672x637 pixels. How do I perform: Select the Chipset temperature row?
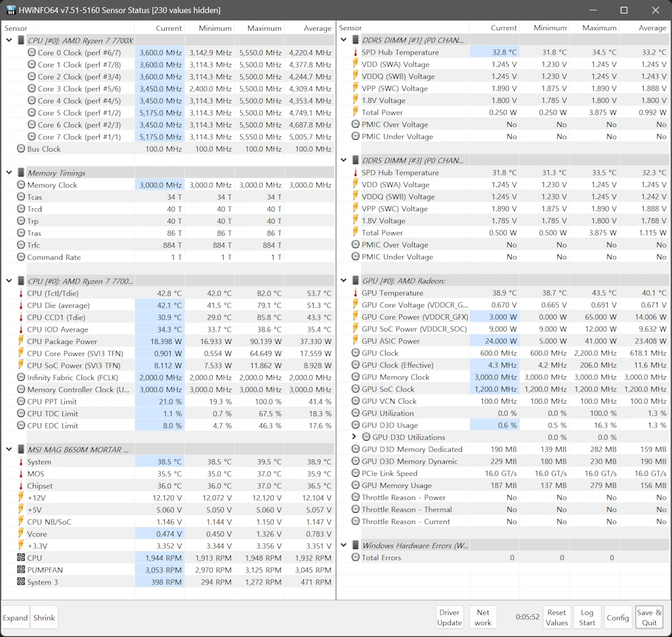(x=168, y=485)
